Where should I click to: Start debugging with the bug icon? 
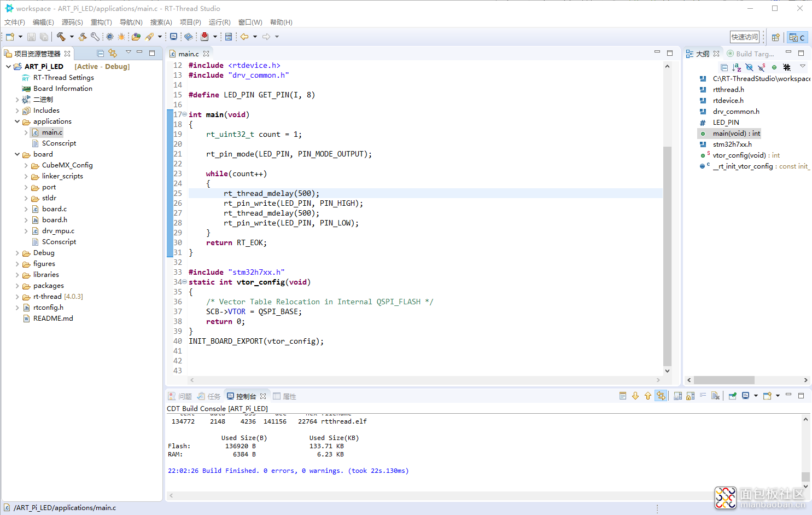(x=121, y=37)
